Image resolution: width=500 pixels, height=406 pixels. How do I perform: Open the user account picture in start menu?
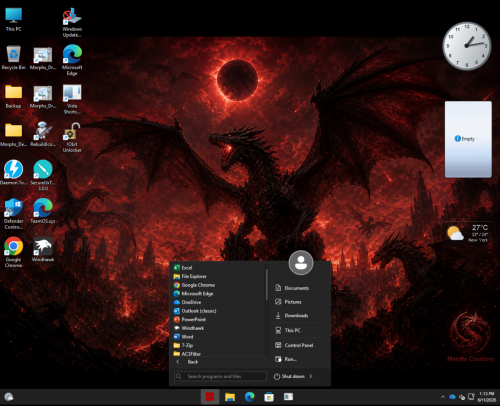[x=301, y=263]
